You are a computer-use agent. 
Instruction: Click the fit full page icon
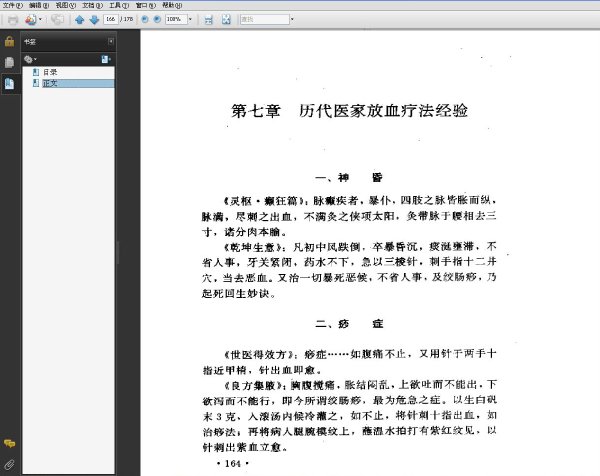click(227, 20)
